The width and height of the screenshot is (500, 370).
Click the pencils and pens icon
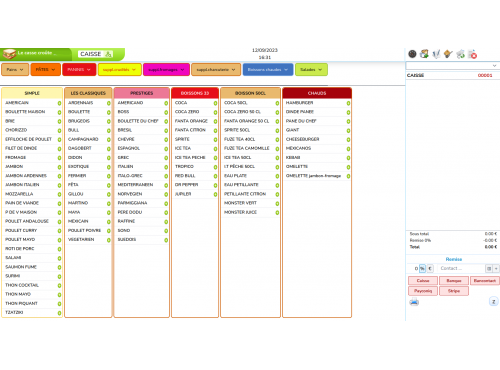pyautogui.click(x=436, y=54)
